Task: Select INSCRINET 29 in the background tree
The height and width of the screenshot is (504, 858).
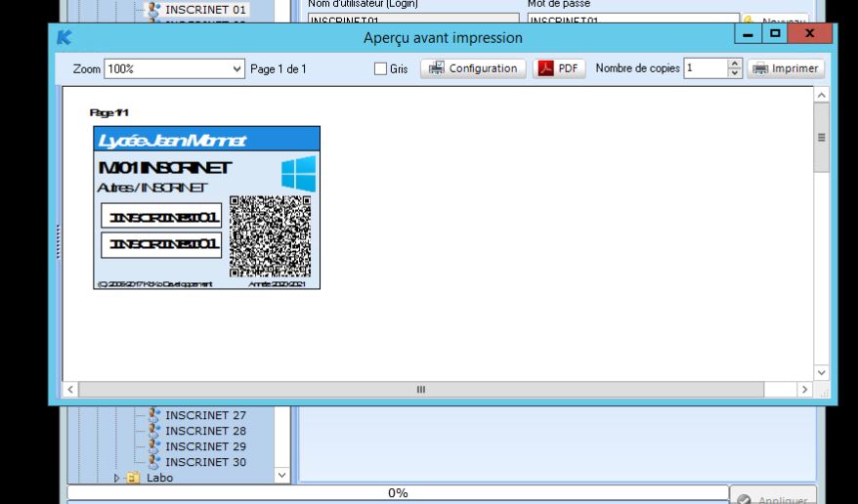Action: (x=205, y=446)
